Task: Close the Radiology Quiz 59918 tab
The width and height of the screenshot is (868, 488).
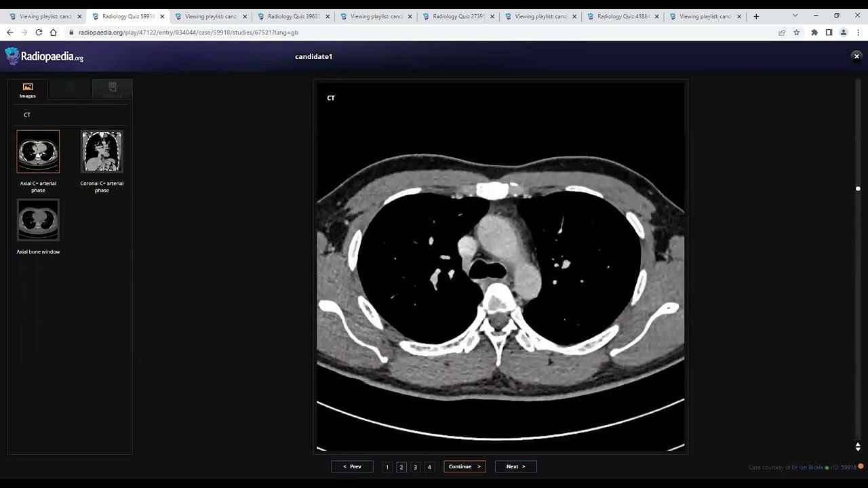Action: (x=162, y=16)
